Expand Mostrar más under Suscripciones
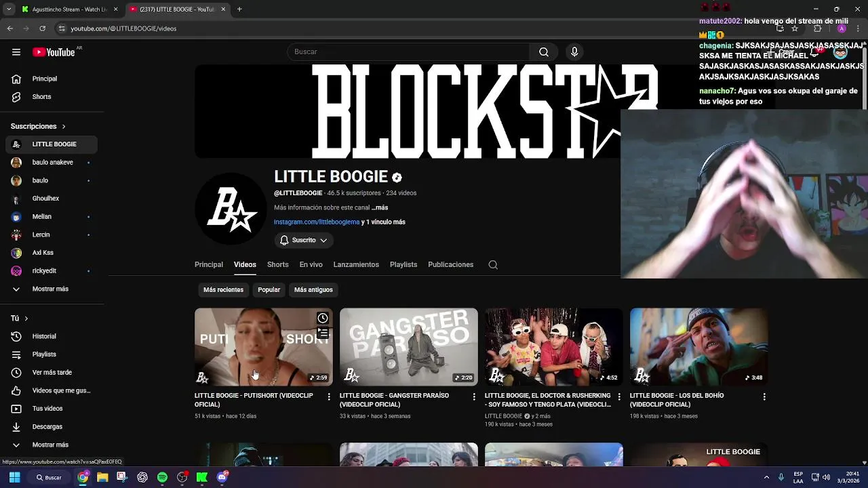The height and width of the screenshot is (488, 868). (x=50, y=289)
